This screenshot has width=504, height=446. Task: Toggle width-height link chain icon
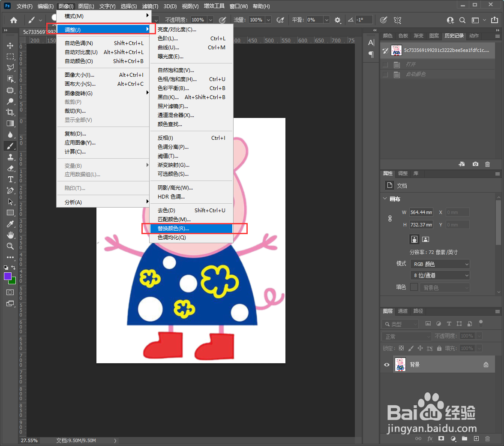pos(390,219)
